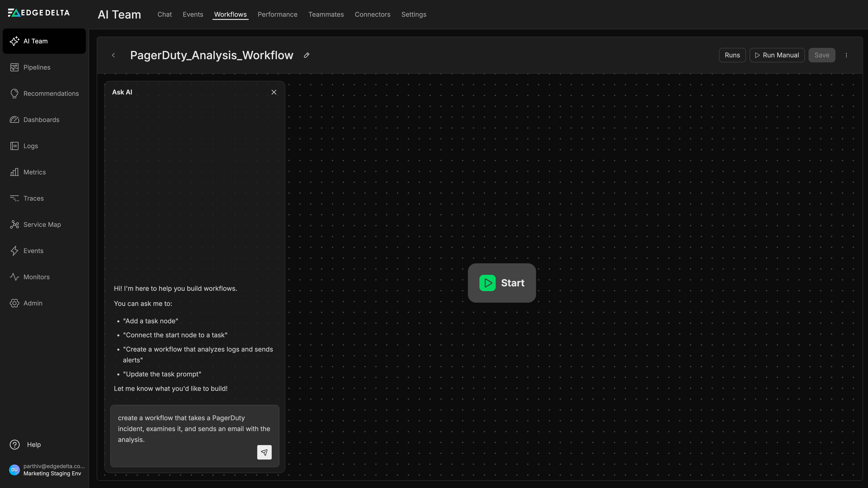
Task: Open Events in the left sidebar
Action: (x=44, y=251)
